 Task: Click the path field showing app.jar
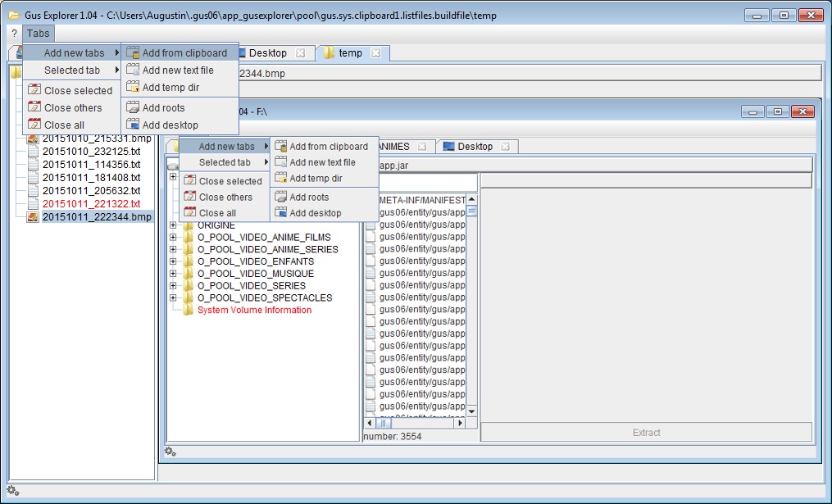point(595,165)
